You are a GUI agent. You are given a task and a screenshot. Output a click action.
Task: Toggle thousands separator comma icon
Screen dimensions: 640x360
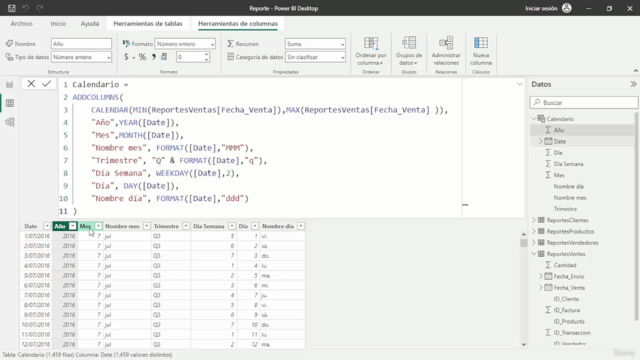tap(154, 57)
